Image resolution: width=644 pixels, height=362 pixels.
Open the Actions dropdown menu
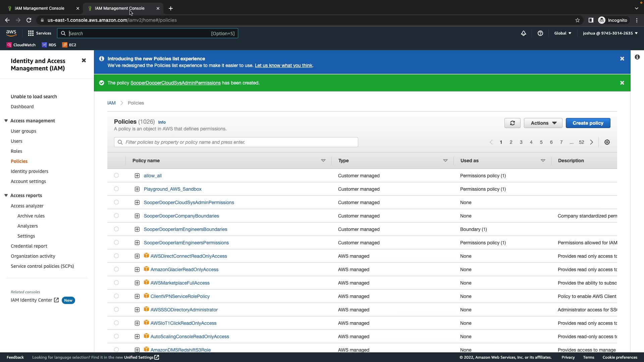click(543, 123)
